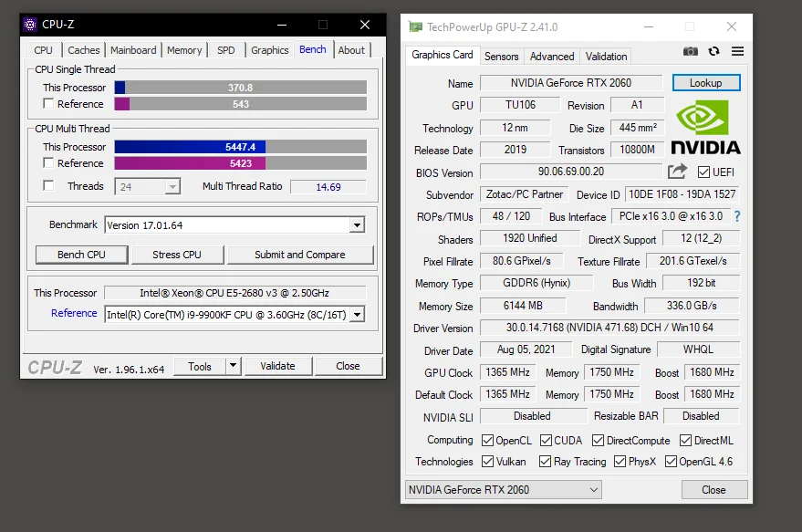Toggle the OpenGL 4.6 checkbox
The image size is (802, 532).
click(x=671, y=462)
